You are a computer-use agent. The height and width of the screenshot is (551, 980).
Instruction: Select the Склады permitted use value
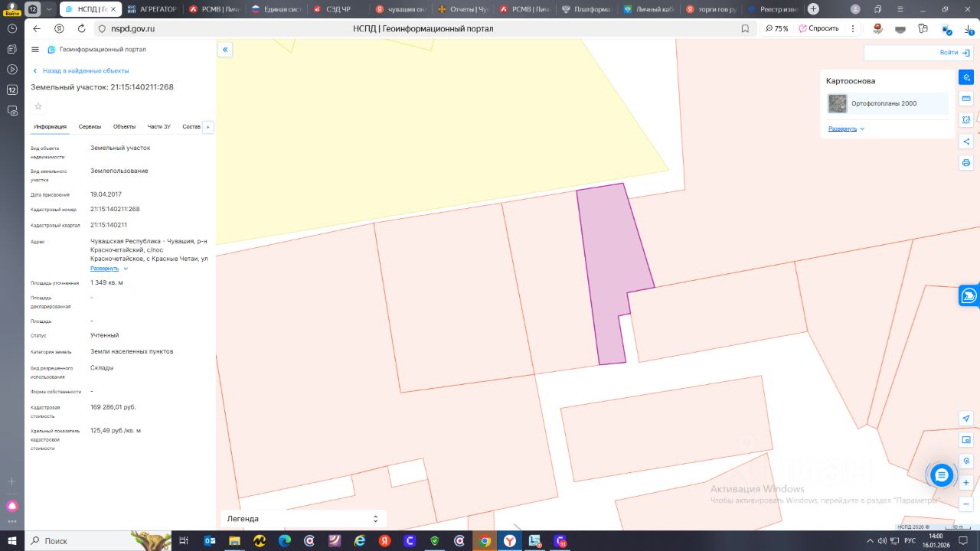coord(102,367)
